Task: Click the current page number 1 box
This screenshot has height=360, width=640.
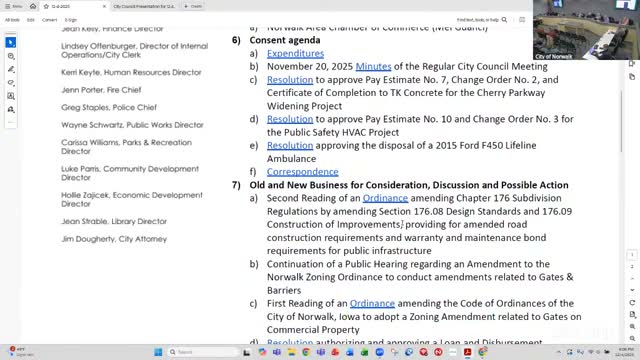Action: (632, 255)
